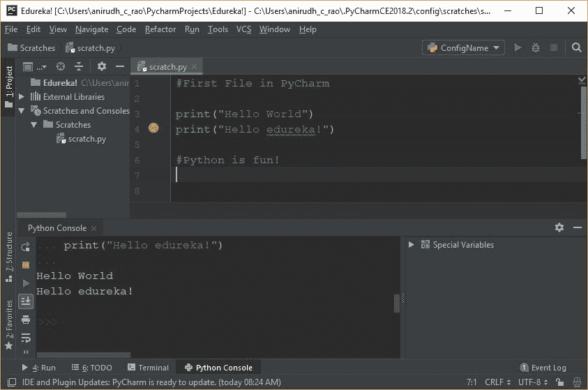Viewport: 588px width, 390px height.
Task: Click the read-only lock icon in status bar
Action: 560,382
